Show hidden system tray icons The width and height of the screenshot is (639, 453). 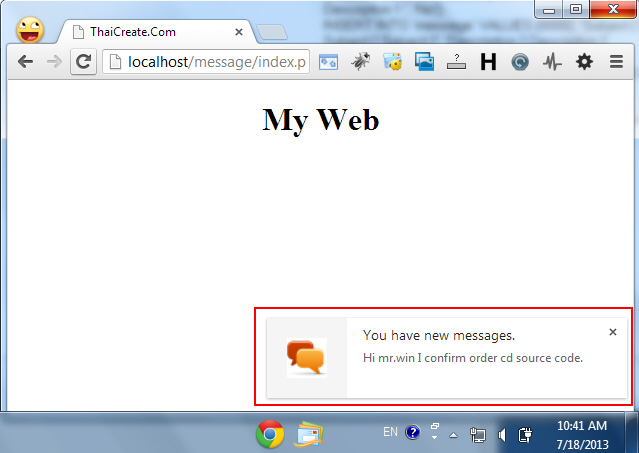click(x=453, y=435)
